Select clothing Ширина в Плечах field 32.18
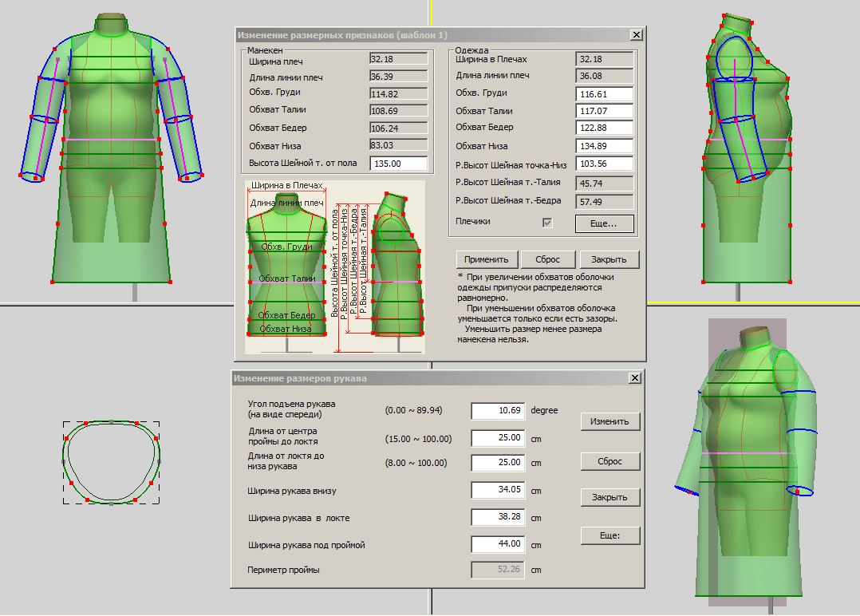 click(605, 59)
